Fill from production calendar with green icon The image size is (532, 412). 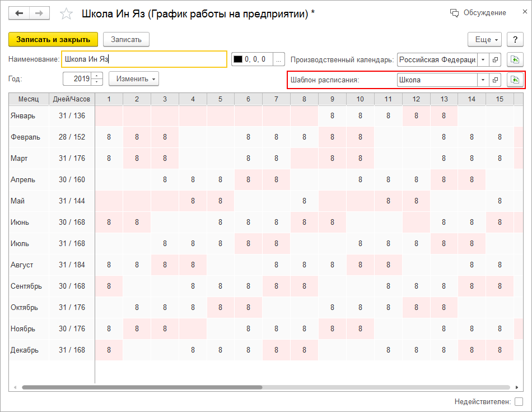pos(515,60)
